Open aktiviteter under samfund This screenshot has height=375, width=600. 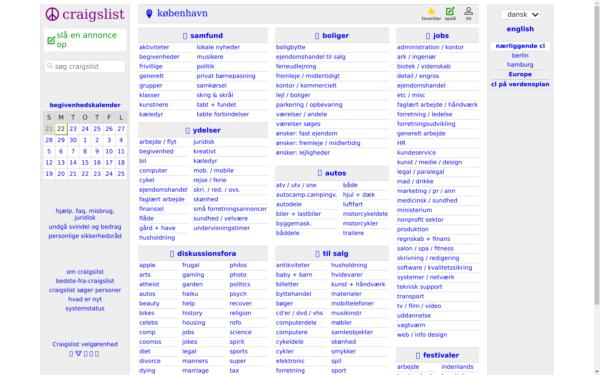[x=154, y=47]
